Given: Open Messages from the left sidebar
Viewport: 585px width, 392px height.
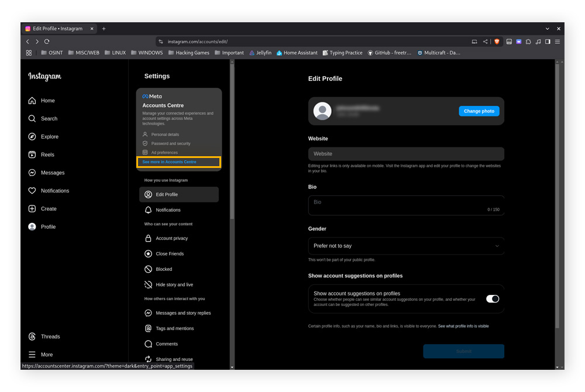Looking at the screenshot, I should (46, 173).
